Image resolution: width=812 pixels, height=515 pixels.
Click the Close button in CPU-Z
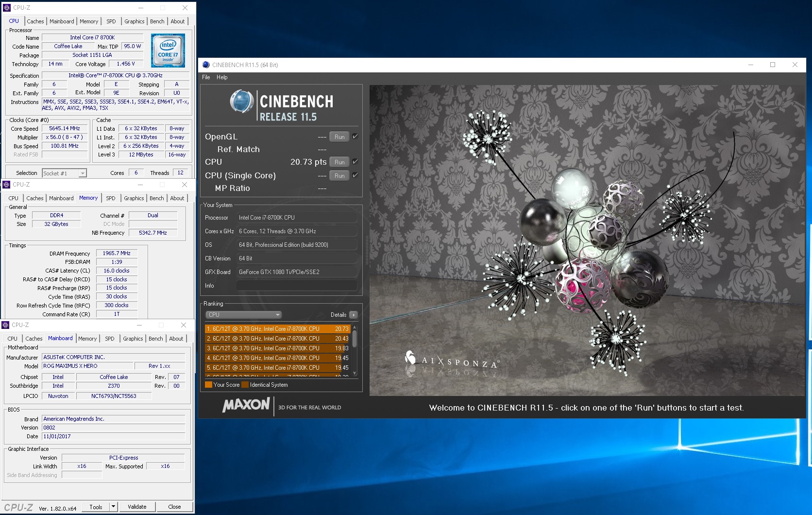(174, 507)
